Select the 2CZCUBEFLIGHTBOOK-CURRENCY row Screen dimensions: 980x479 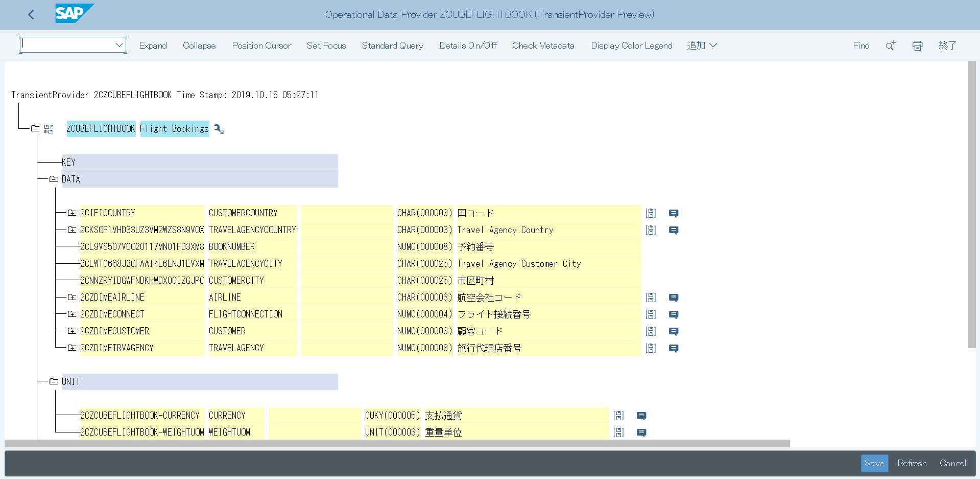click(x=142, y=416)
